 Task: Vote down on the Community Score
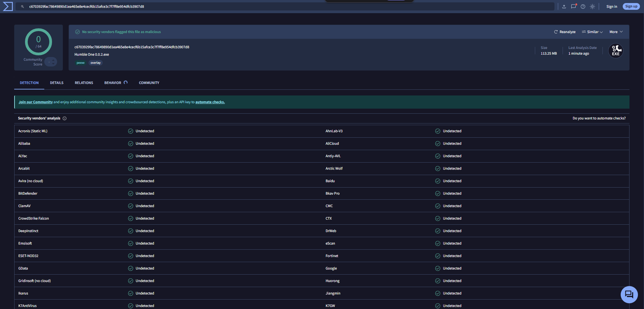[53, 63]
